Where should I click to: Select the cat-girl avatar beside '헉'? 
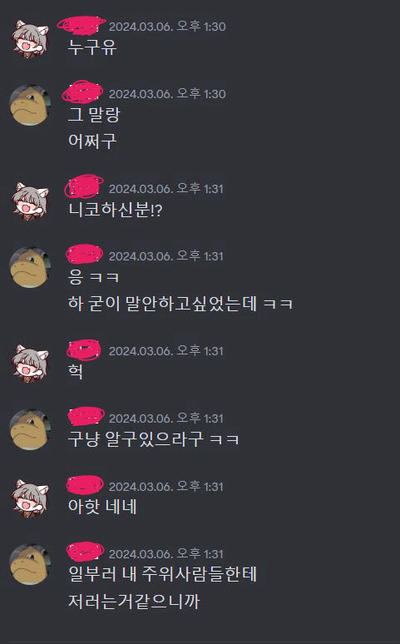tap(30, 362)
